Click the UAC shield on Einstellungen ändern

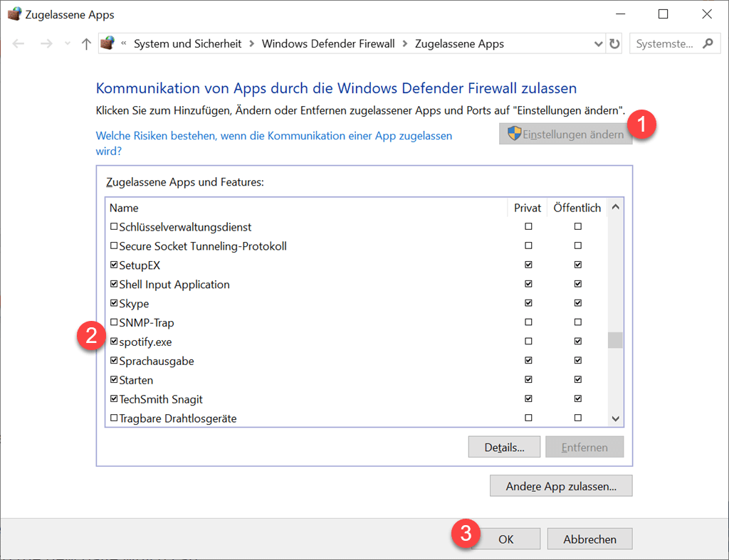[x=514, y=133]
